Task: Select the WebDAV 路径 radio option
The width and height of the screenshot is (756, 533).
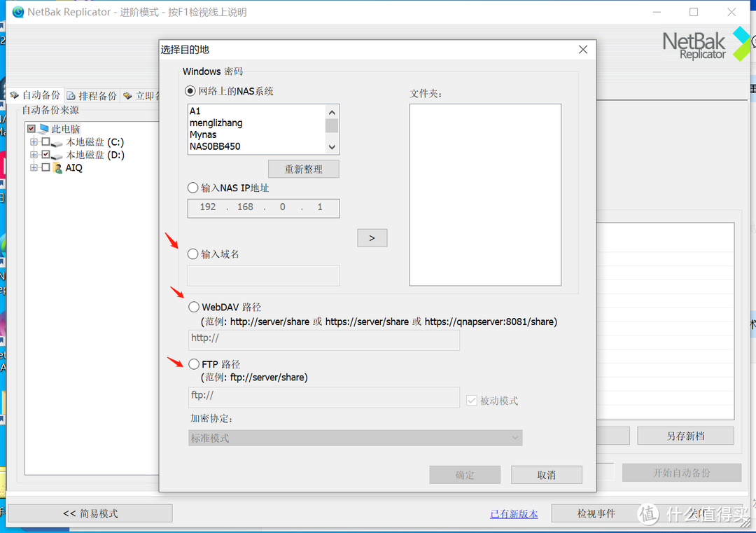Action: tap(193, 306)
